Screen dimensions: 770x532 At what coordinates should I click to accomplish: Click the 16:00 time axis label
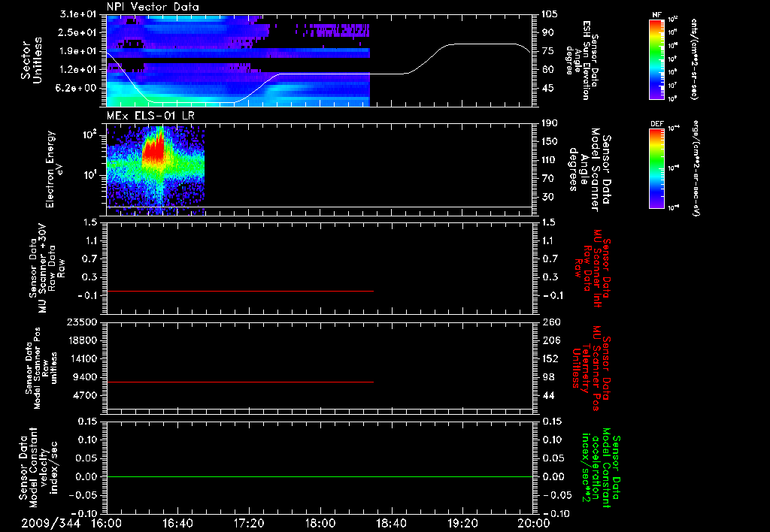107,523
